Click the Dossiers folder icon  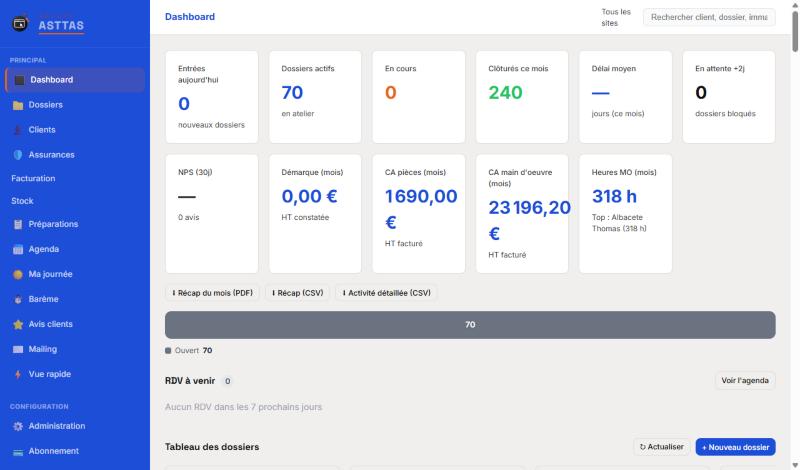pyautogui.click(x=18, y=105)
